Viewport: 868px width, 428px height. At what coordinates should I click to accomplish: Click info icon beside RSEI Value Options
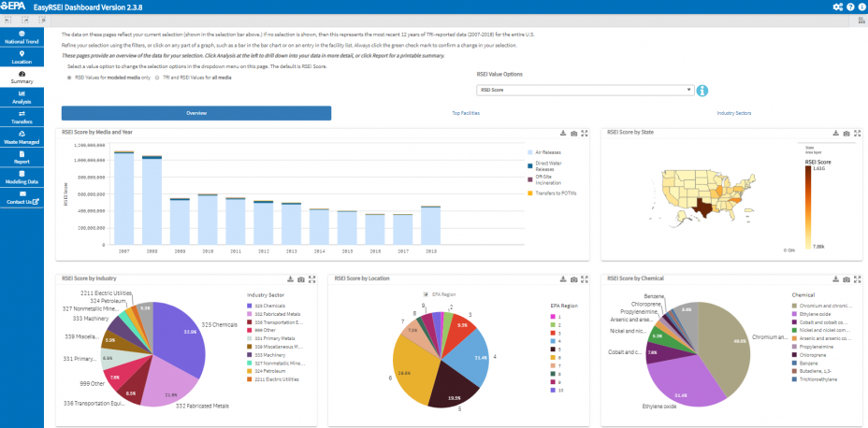pos(702,91)
